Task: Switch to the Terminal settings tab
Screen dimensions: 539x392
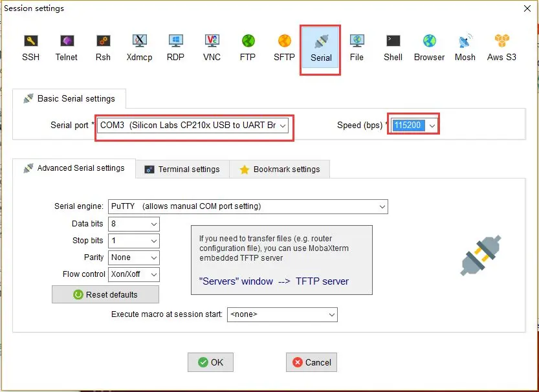Action: tap(182, 169)
